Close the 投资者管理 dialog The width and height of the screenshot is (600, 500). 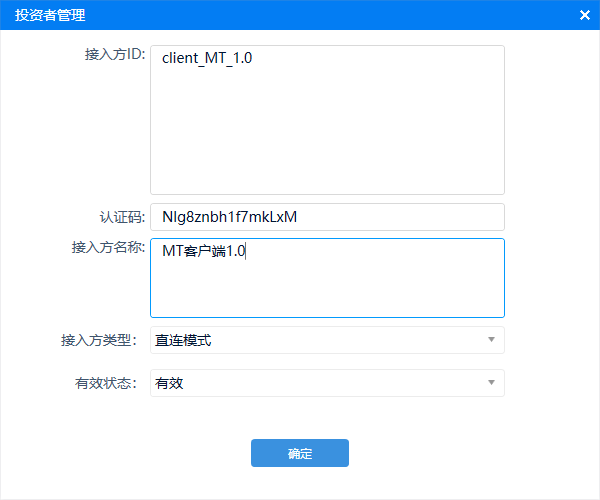pyautogui.click(x=584, y=15)
